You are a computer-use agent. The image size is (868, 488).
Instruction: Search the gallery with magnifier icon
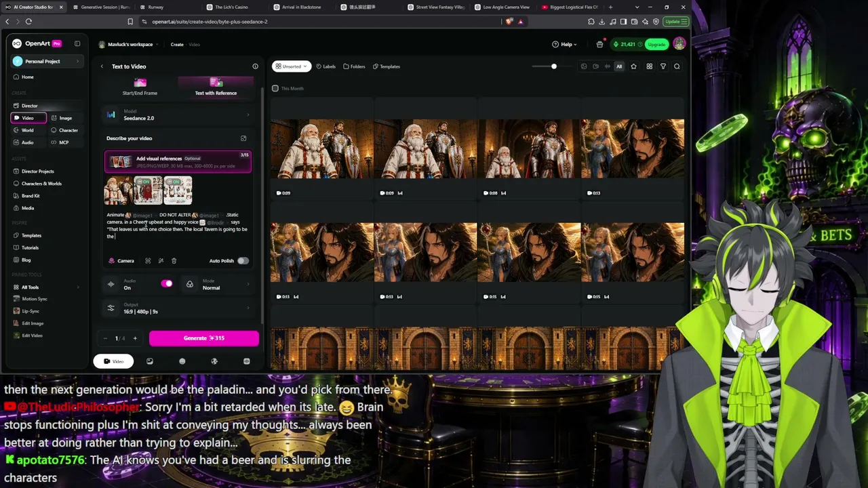tap(677, 66)
